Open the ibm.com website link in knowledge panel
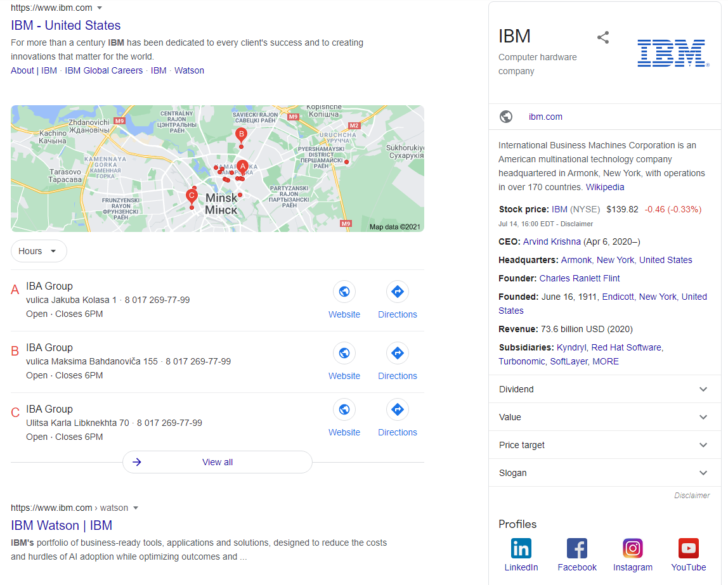 coord(545,117)
